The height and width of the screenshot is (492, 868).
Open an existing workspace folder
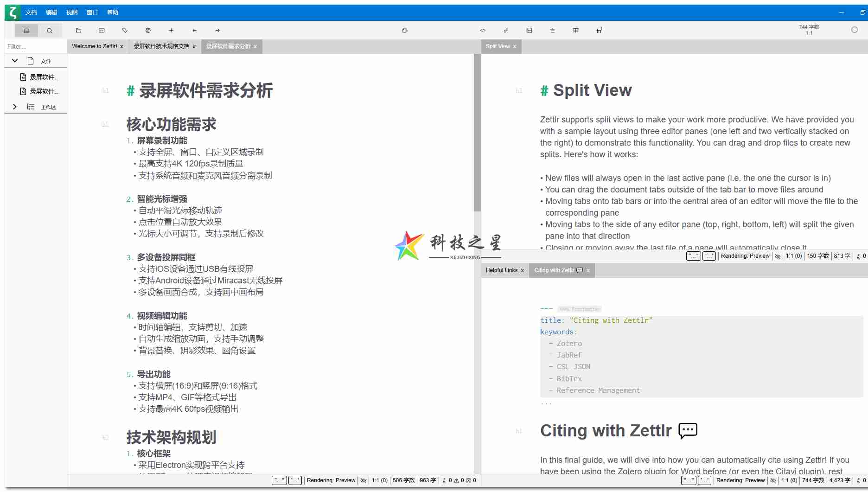78,30
